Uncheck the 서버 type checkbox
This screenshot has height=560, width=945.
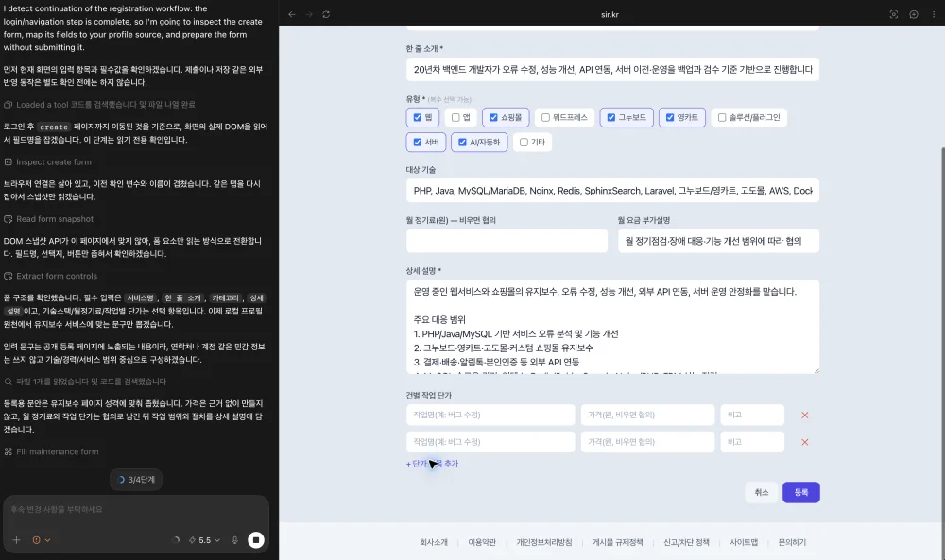417,142
